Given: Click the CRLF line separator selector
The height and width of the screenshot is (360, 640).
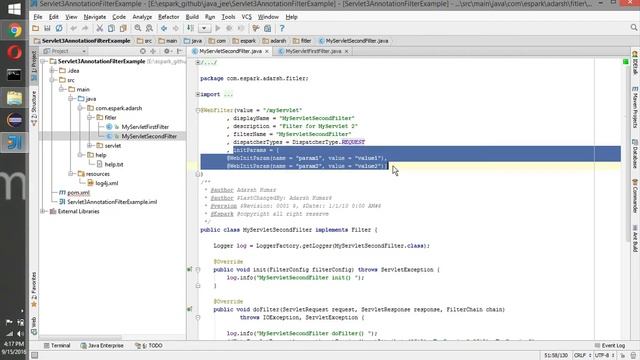Looking at the screenshot, I should pos(582,356).
